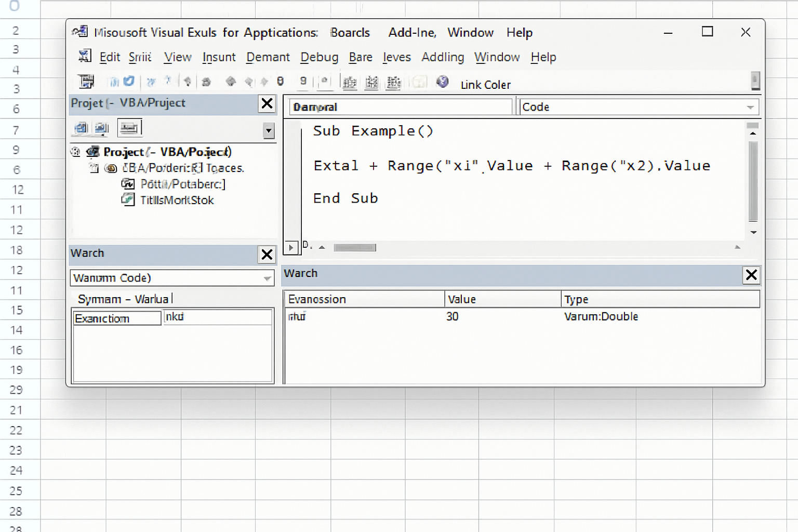Click the Value column header
Viewport: 798px width, 532px height.
[x=503, y=299]
